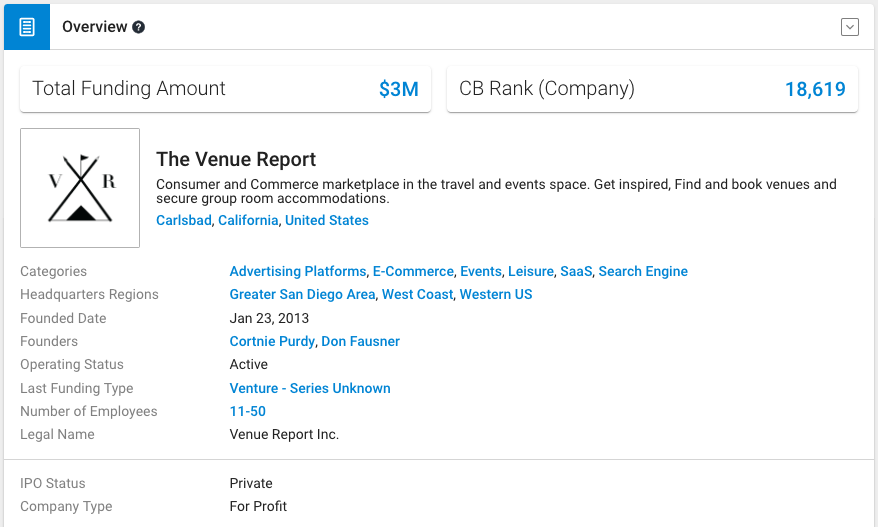The height and width of the screenshot is (527, 878).
Task: Click the Founders field label
Action: point(49,341)
